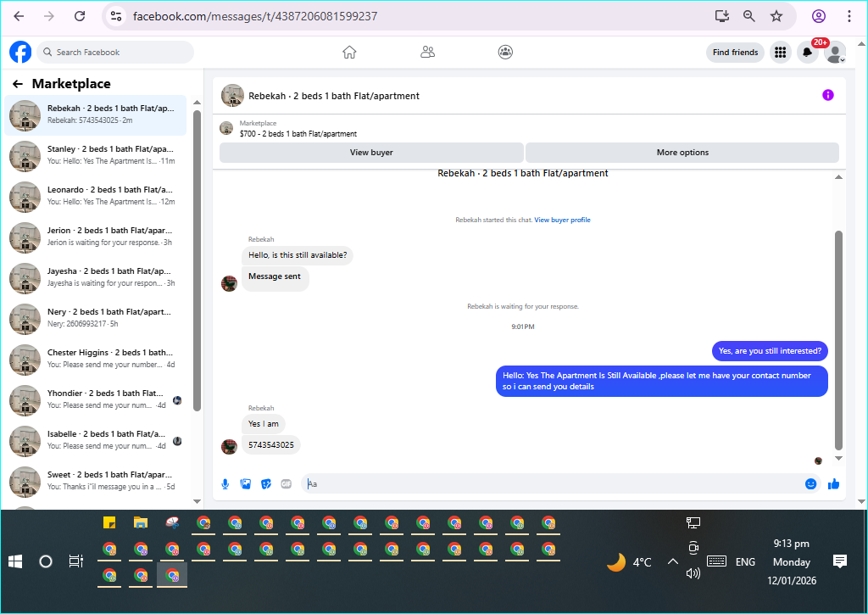Open the Friends icon in top navigation
This screenshot has height=614, width=868.
[427, 52]
